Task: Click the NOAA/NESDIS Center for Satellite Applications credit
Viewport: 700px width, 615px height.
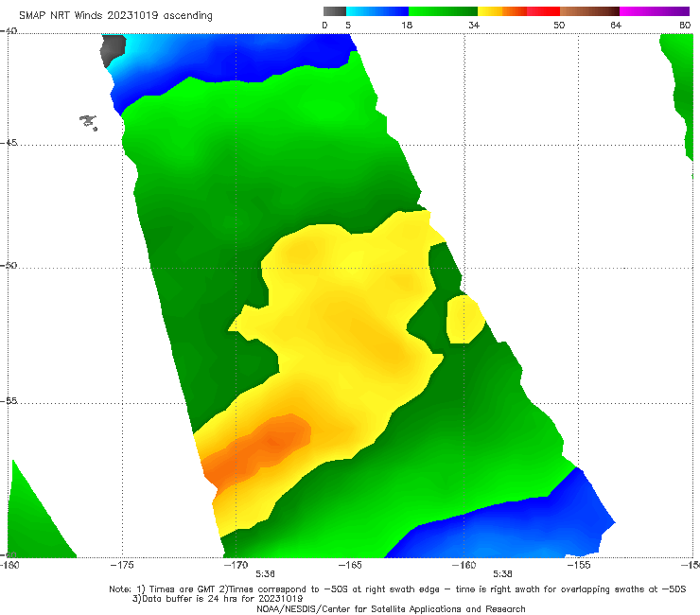Action: point(391,608)
